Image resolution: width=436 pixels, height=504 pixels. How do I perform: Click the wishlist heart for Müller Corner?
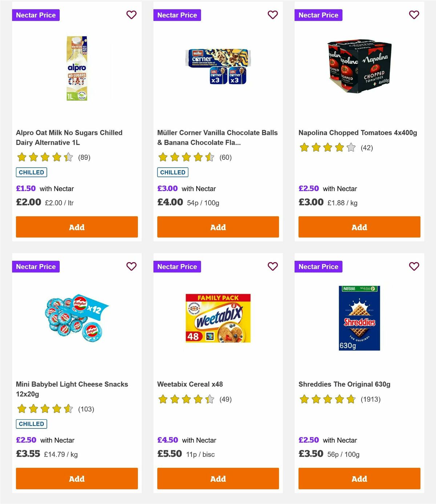[x=272, y=15]
